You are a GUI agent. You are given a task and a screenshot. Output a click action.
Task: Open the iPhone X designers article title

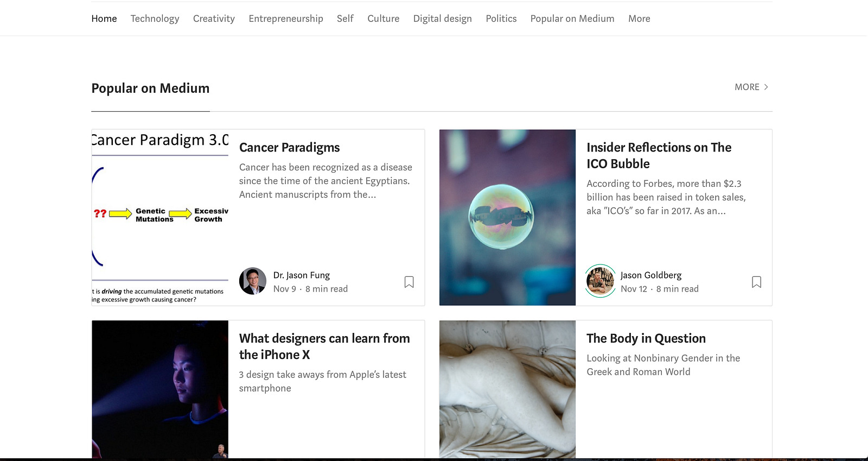(x=324, y=346)
